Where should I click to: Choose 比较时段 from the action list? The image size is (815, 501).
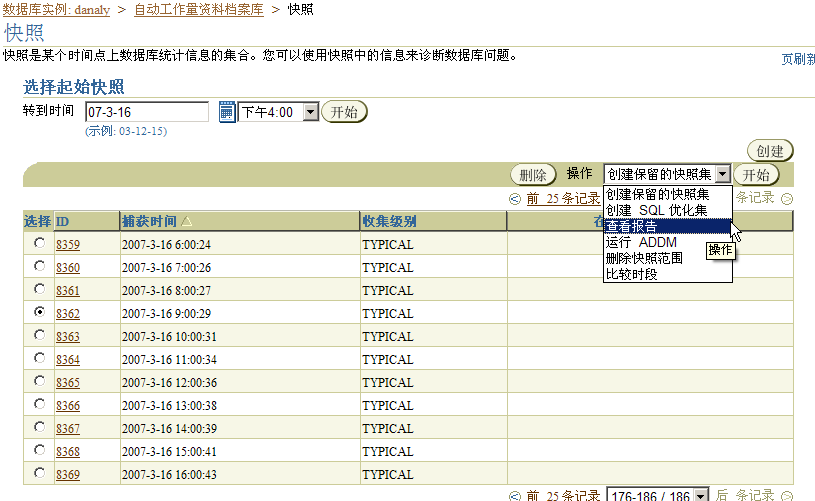click(x=668, y=274)
